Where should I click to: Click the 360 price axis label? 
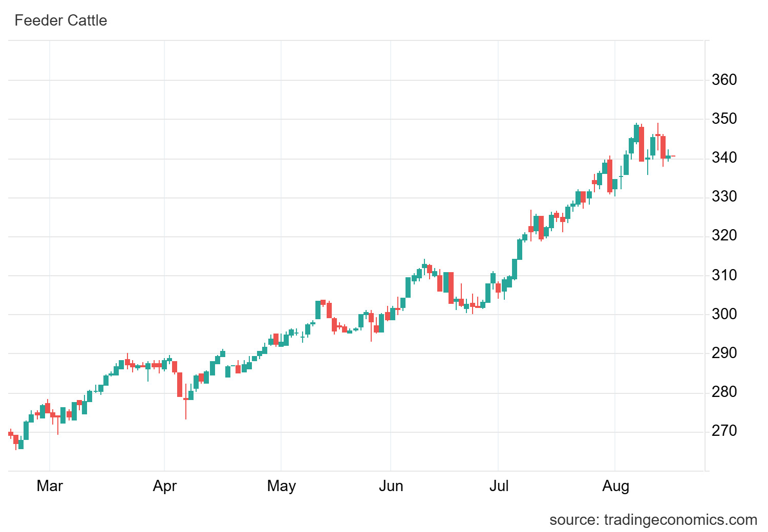coord(724,80)
